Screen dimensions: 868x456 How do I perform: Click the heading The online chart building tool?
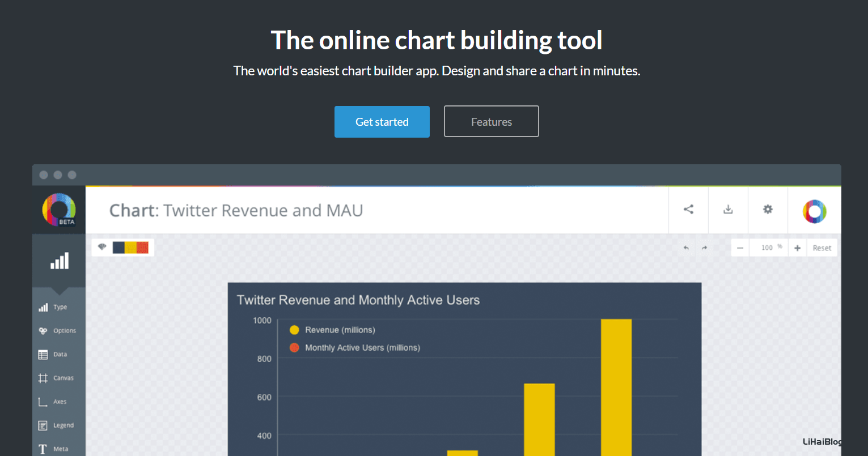[437, 41]
